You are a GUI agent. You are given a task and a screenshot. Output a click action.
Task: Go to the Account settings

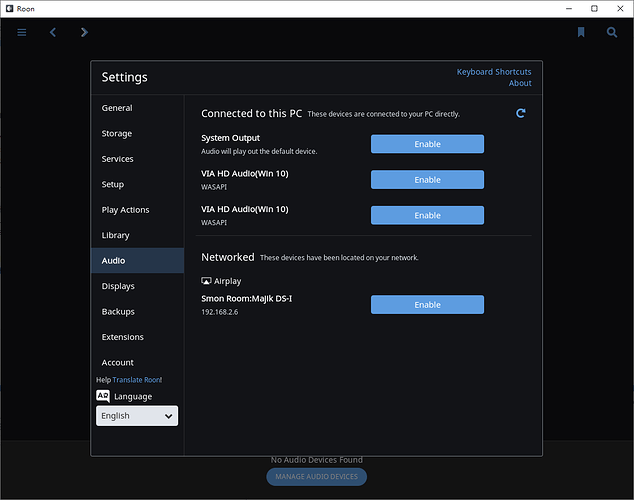pyautogui.click(x=137, y=363)
